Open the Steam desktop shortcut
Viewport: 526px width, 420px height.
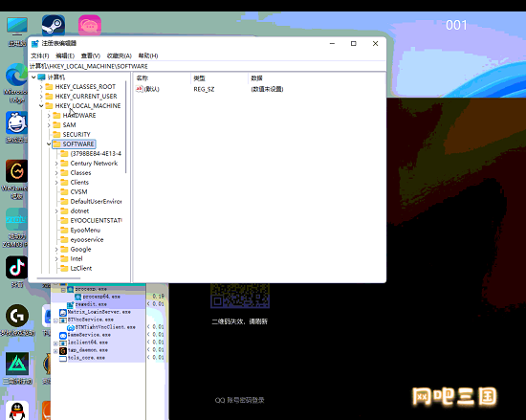pyautogui.click(x=54, y=25)
